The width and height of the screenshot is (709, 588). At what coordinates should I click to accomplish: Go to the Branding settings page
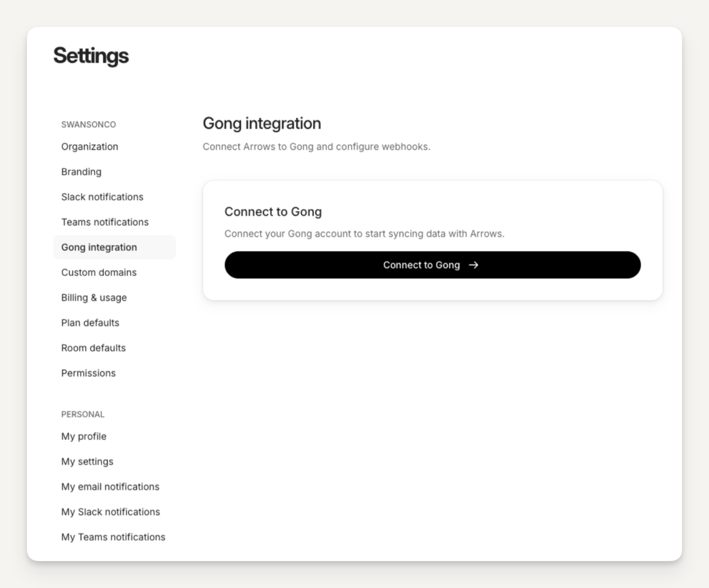[81, 172]
